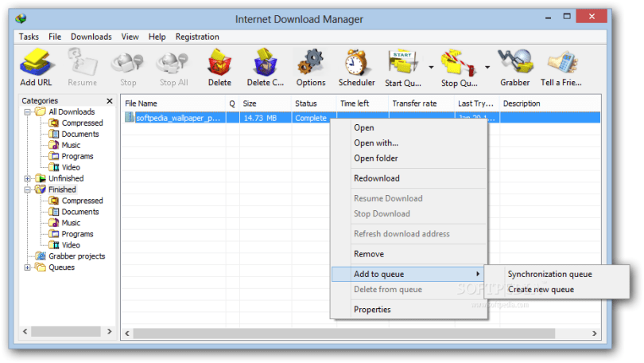
Task: Open the Tasks menu
Action: (x=29, y=37)
